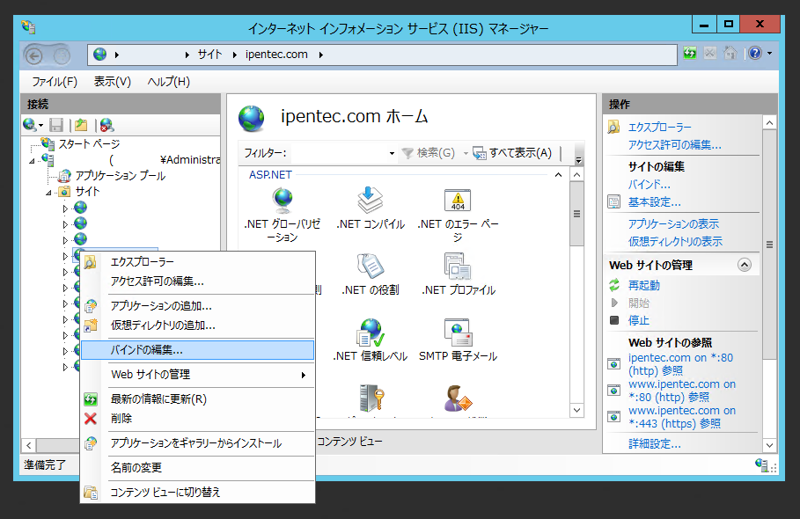Click the forward navigation arrow button

pos(62,55)
